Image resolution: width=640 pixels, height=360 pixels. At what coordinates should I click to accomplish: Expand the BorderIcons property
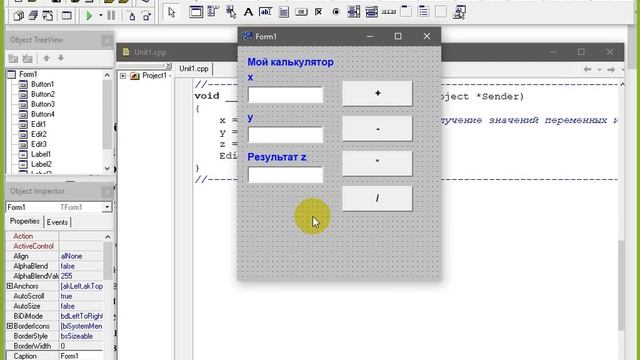tap(10, 326)
